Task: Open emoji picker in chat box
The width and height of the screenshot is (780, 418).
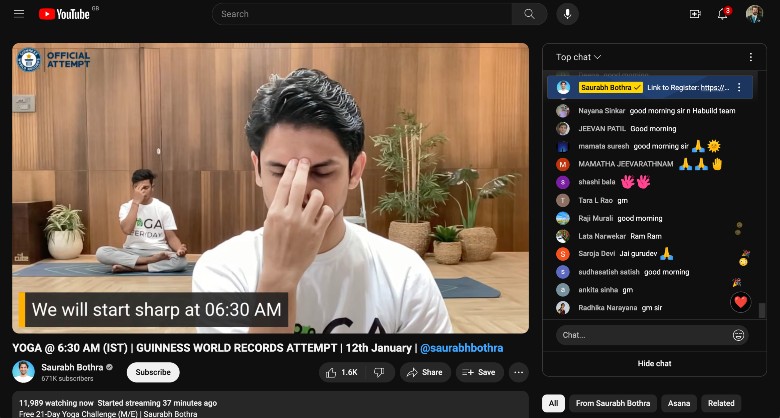Action: pos(739,335)
